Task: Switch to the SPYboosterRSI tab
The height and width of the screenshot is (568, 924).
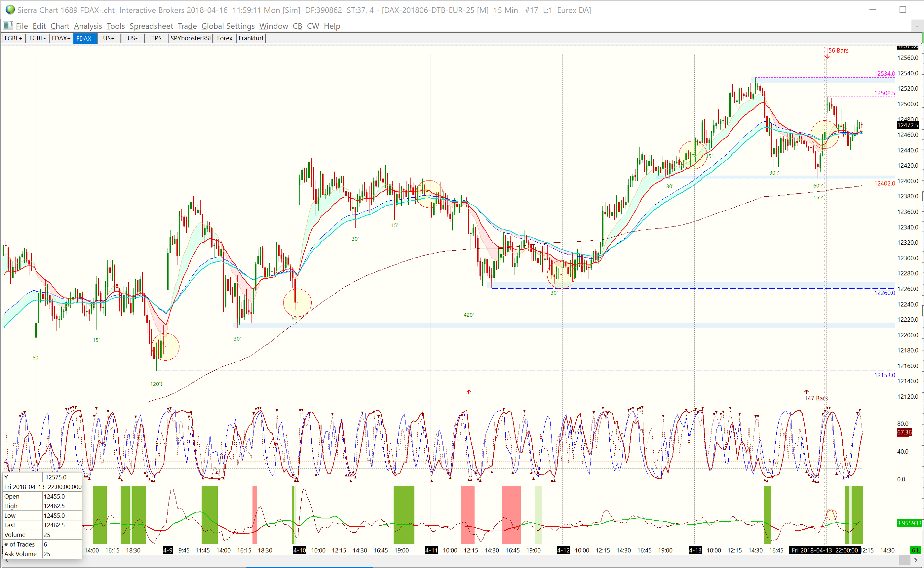Action: [x=190, y=38]
